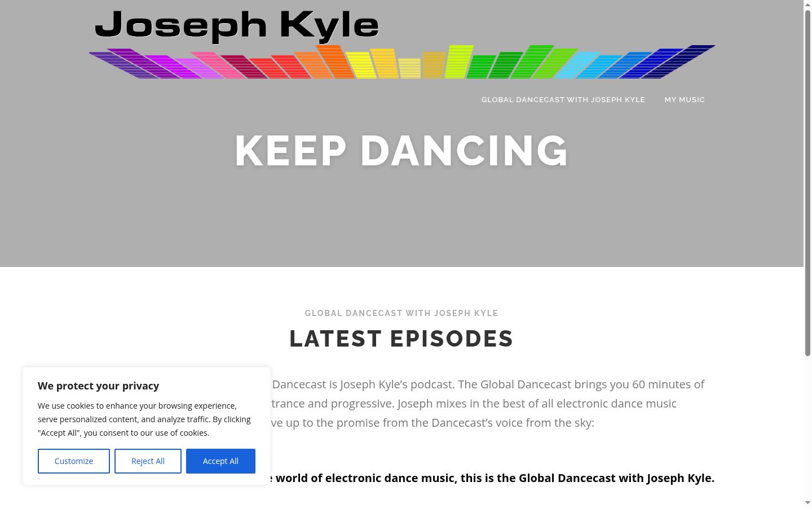812x508 pixels.
Task: Click the Joseph Kyle logo banner
Action: click(401, 43)
